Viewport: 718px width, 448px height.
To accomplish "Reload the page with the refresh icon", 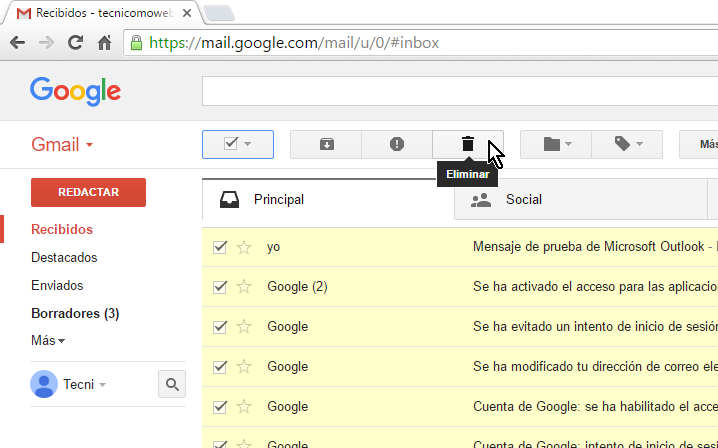I will pyautogui.click(x=75, y=43).
